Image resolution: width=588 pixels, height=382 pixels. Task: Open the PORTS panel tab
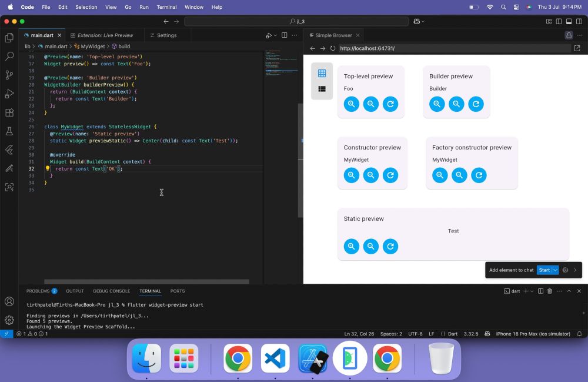pos(178,291)
